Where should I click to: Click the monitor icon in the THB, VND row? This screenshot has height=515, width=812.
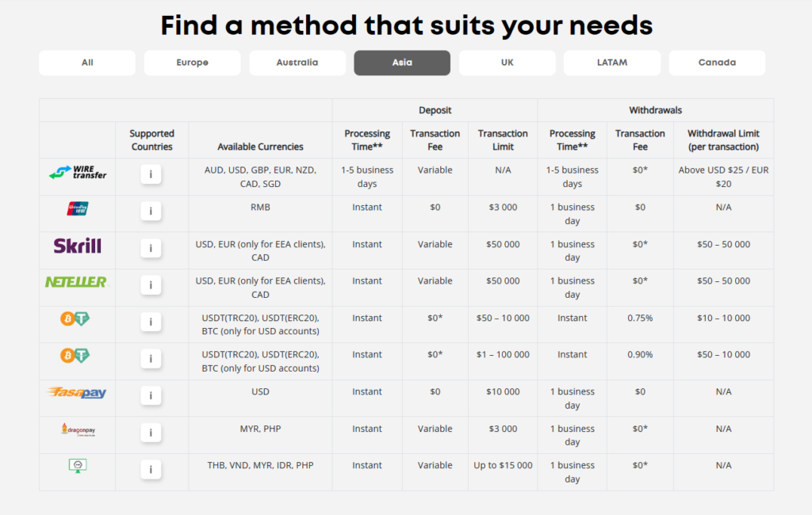point(77,466)
